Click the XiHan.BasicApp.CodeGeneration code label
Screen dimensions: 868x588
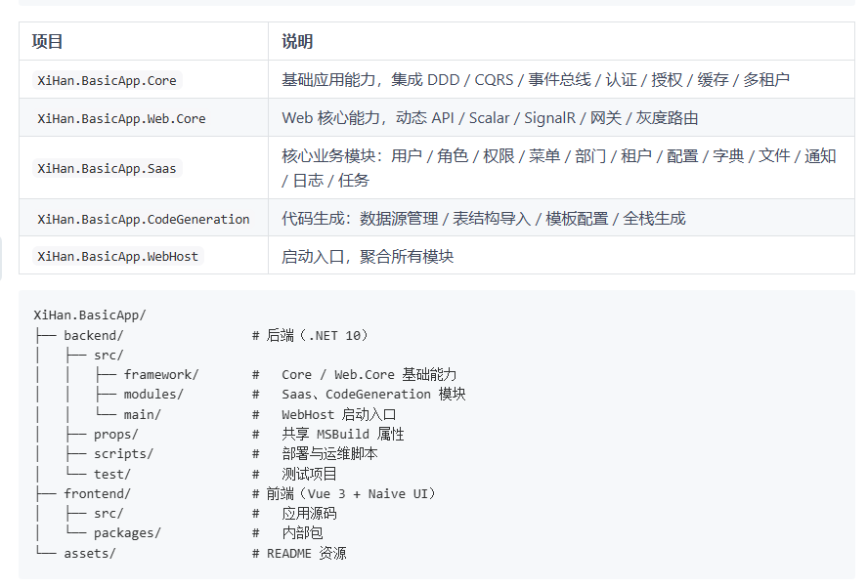coord(144,219)
